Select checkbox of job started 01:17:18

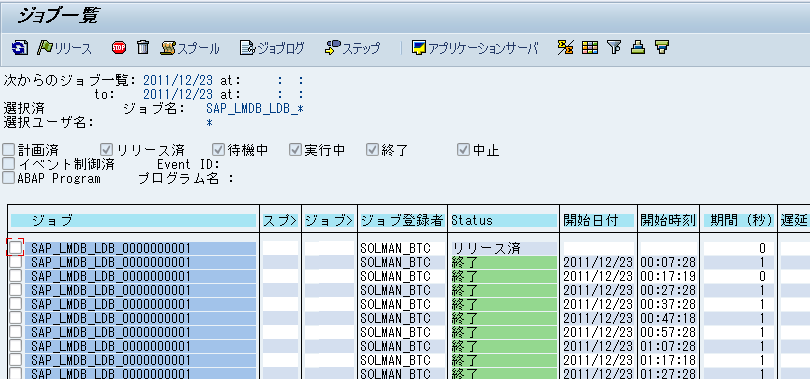point(15,359)
